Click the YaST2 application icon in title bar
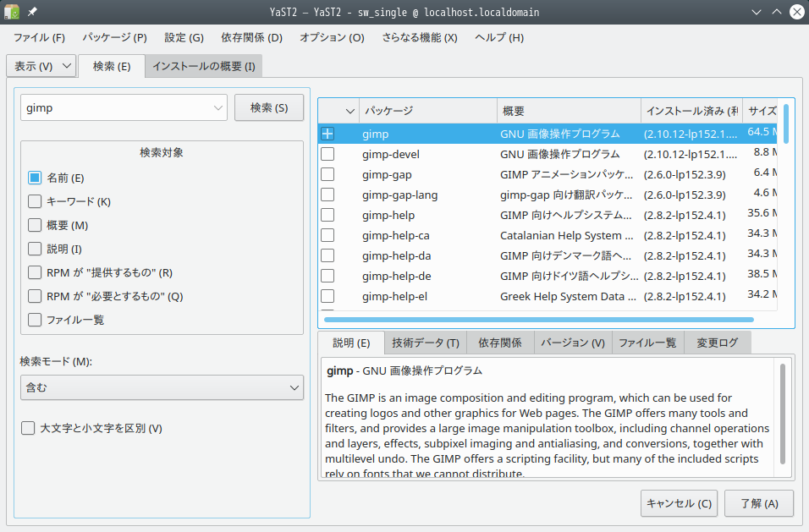 (x=11, y=12)
